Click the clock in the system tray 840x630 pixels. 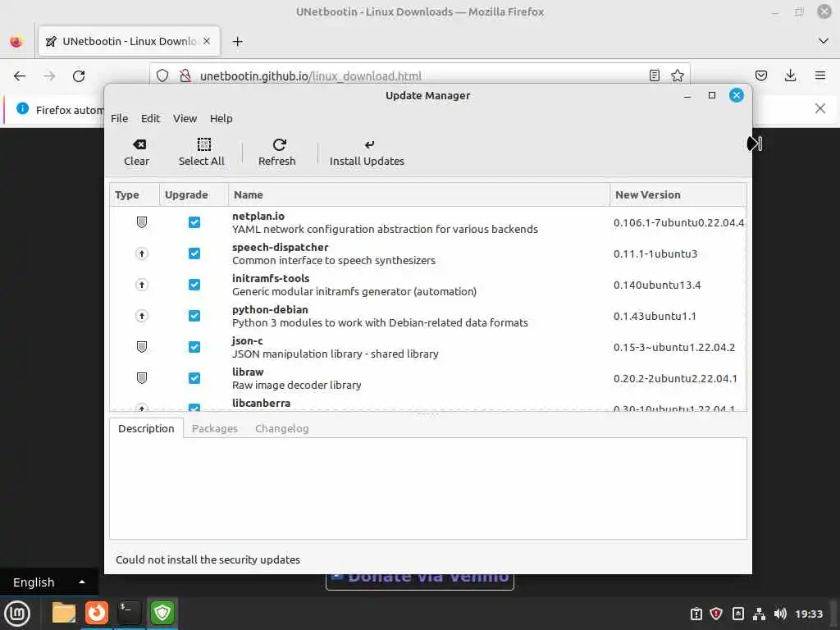[808, 614]
